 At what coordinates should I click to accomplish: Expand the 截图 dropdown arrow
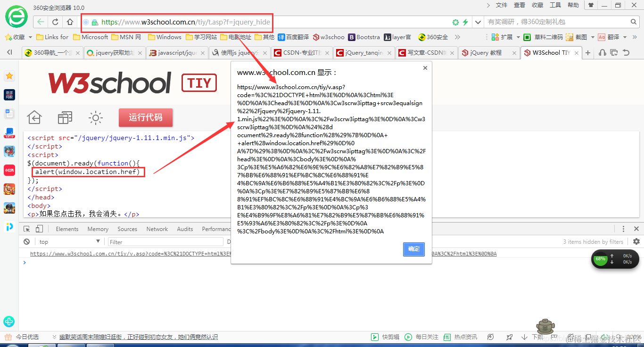592,37
